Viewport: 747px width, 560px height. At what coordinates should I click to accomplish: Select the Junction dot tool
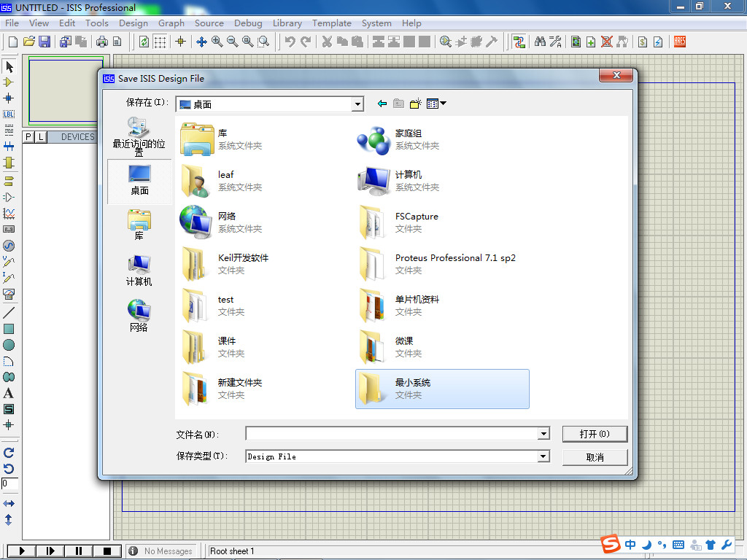(x=9, y=98)
